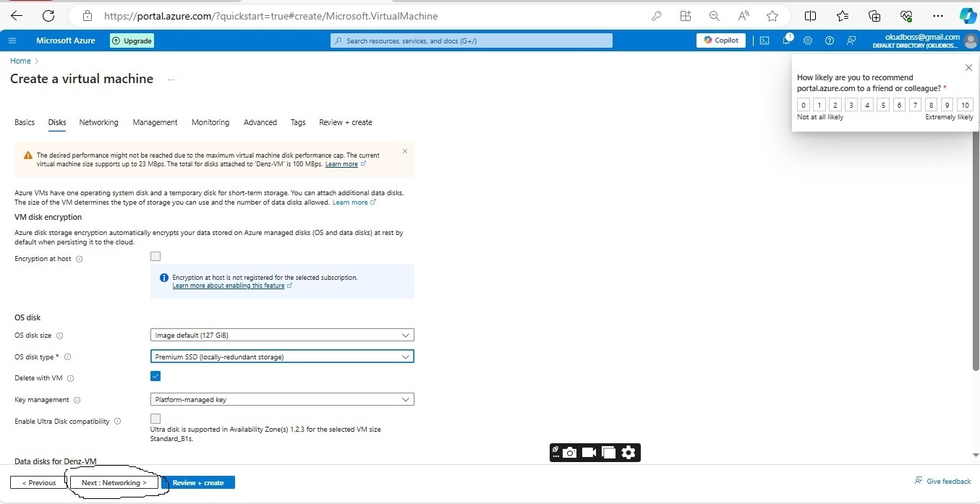Image resolution: width=980 pixels, height=504 pixels.
Task: Uncheck the Delete with VM checkbox
Action: [155, 376]
